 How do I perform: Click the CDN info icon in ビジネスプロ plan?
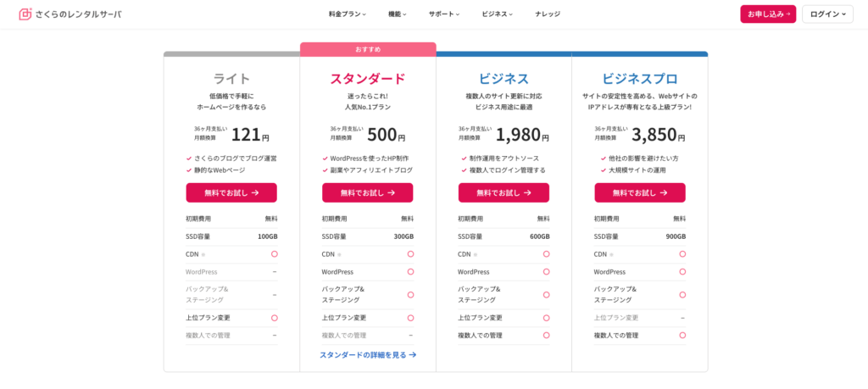point(611,254)
